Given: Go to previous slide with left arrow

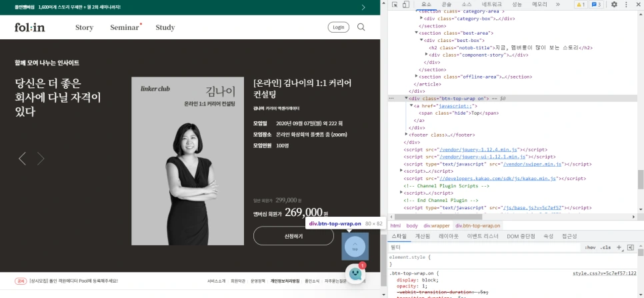Looking at the screenshot, I should click(22, 159).
